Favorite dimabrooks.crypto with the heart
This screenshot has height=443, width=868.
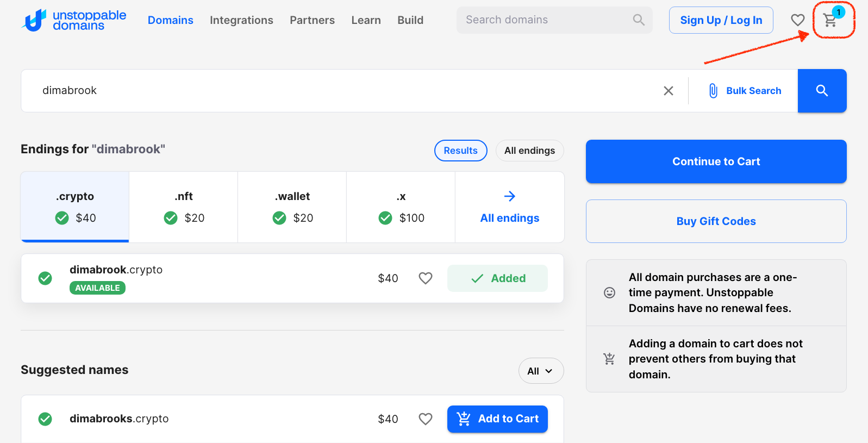tap(426, 419)
